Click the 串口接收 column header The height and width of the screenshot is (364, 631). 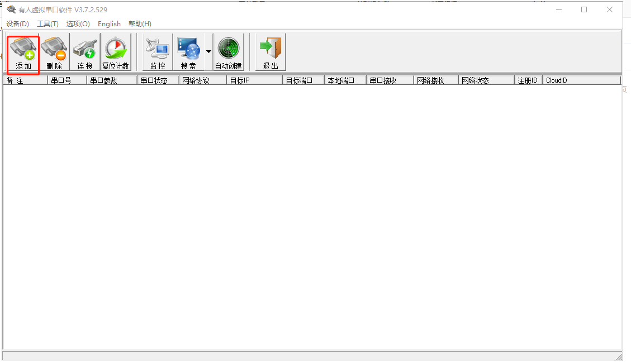(x=390, y=80)
